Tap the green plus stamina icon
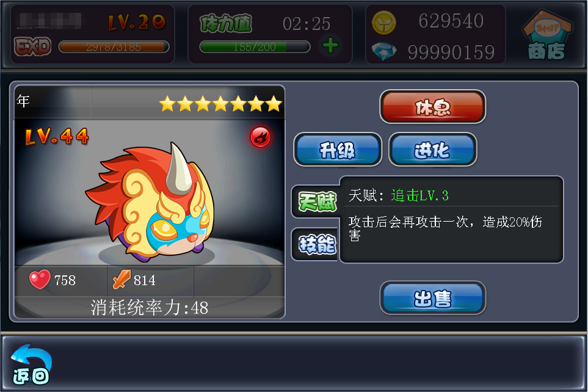Image resolution: width=588 pixels, height=392 pixels. pos(330,46)
